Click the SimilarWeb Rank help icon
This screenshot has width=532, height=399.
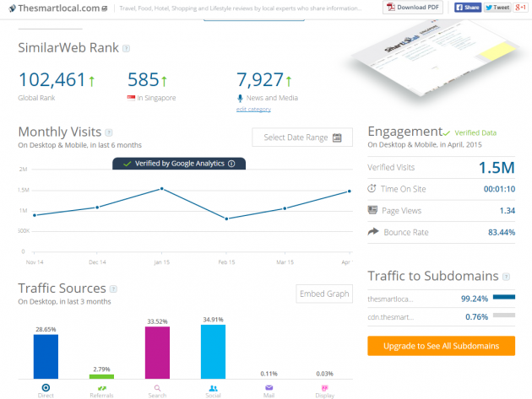(x=126, y=48)
